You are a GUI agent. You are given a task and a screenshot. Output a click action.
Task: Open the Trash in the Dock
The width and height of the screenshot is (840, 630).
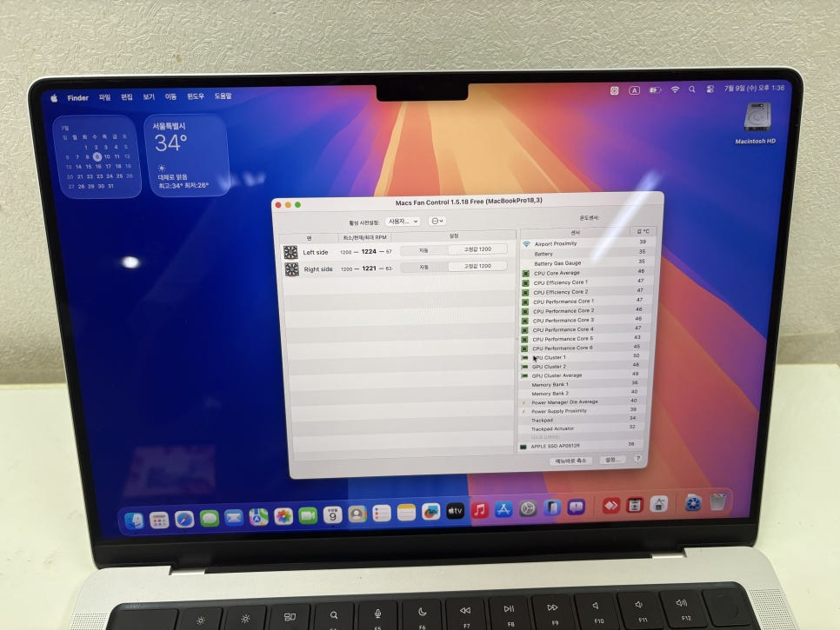click(x=718, y=502)
